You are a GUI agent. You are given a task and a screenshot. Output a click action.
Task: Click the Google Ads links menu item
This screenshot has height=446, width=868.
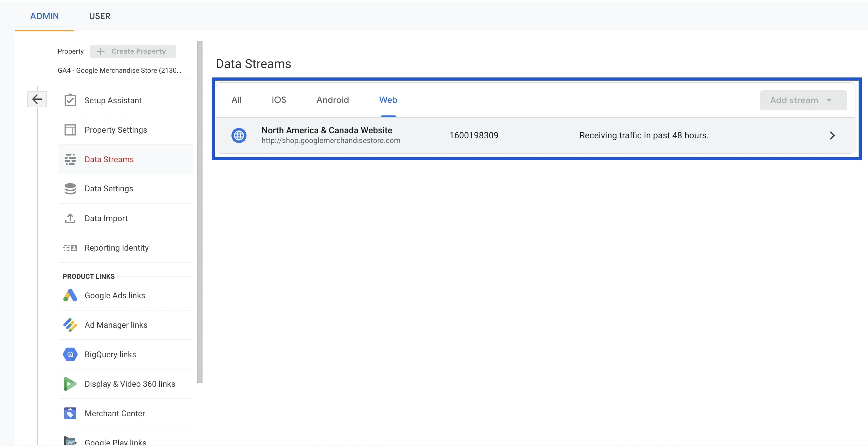[x=114, y=295]
